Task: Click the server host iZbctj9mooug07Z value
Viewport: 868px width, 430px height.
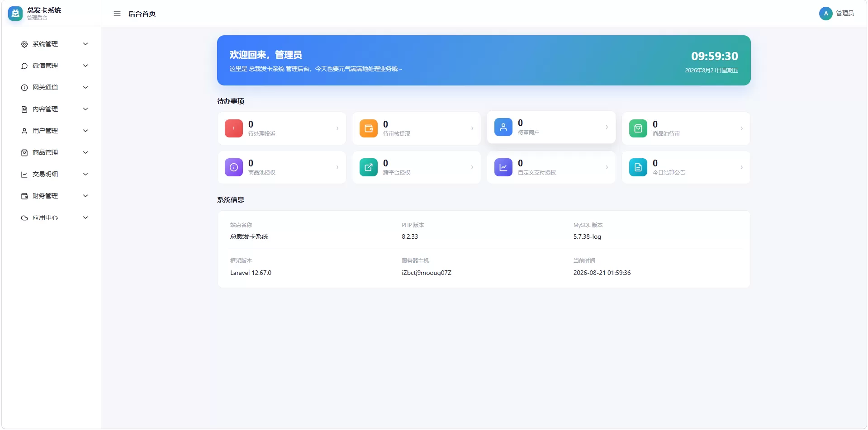Action: click(427, 273)
